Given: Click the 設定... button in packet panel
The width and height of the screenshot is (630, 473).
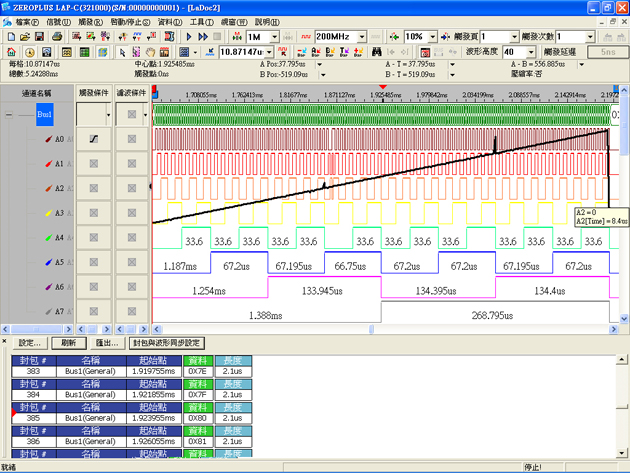Looking at the screenshot, I should (x=31, y=343).
